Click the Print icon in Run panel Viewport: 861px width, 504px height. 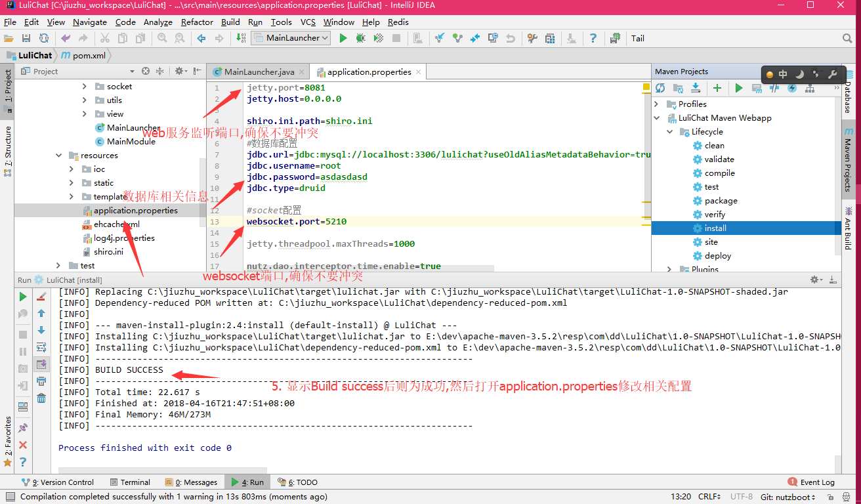tap(41, 381)
